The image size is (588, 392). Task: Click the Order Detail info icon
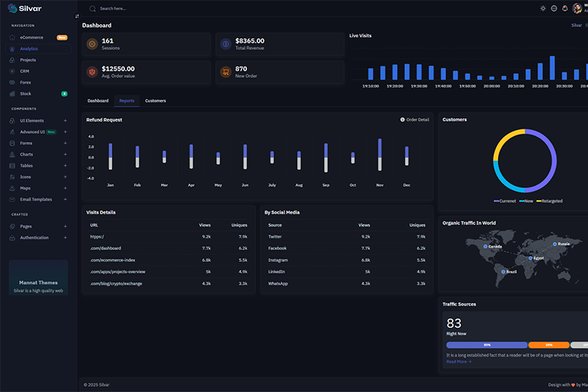[402, 120]
